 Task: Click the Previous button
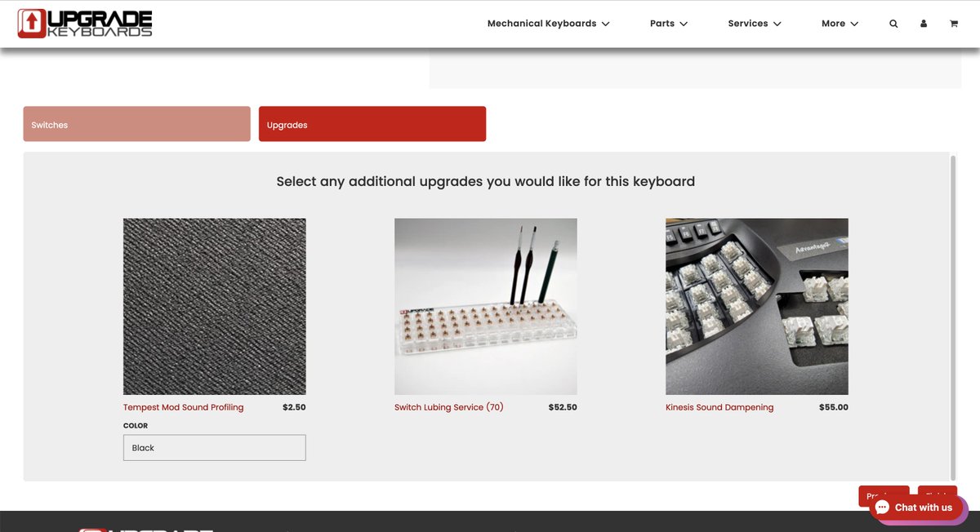coord(883,494)
